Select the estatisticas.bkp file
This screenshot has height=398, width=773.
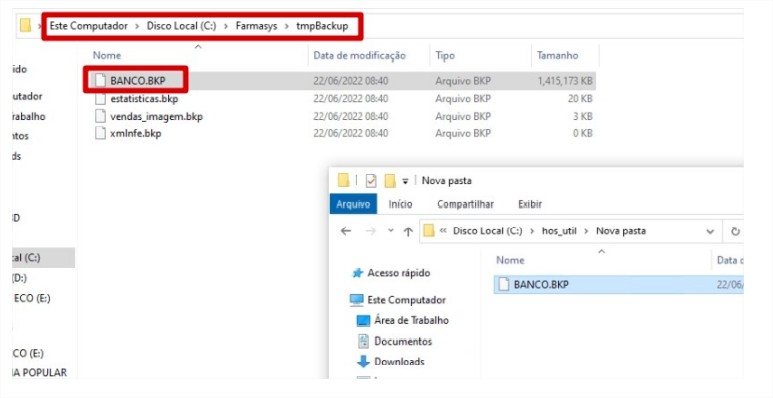[144, 99]
